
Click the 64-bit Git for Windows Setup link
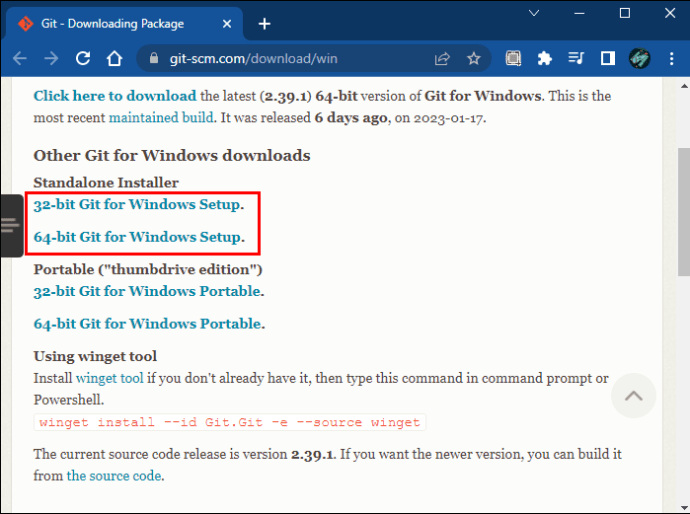click(137, 237)
